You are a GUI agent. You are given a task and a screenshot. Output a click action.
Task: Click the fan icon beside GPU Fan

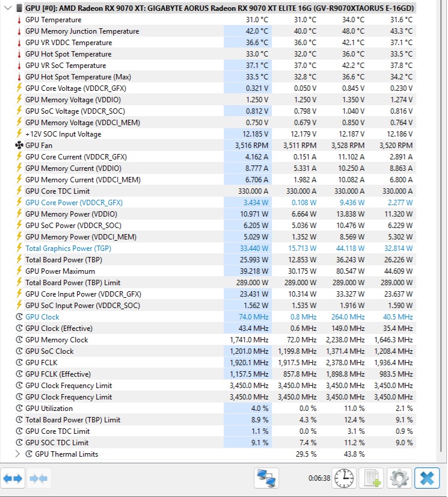[x=19, y=145]
